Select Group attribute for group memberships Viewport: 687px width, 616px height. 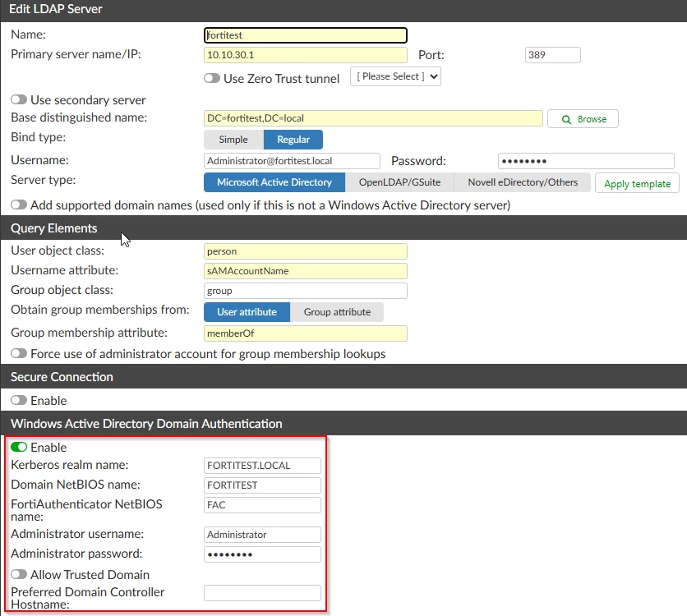tap(337, 312)
